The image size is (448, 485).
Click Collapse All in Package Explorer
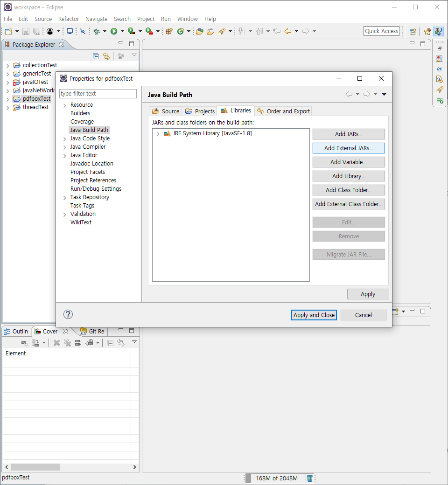coord(96,56)
